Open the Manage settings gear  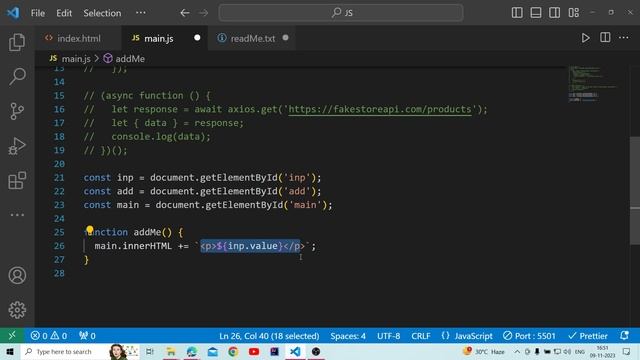[x=17, y=310]
